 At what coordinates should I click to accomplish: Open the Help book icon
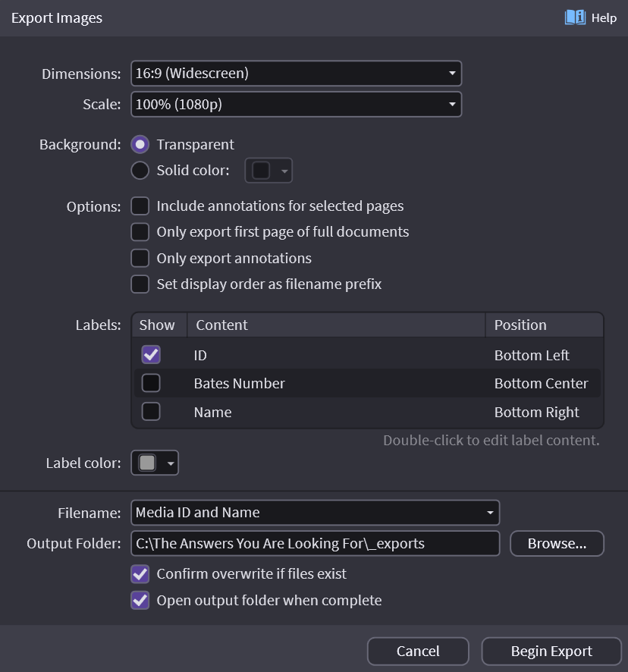click(x=575, y=17)
